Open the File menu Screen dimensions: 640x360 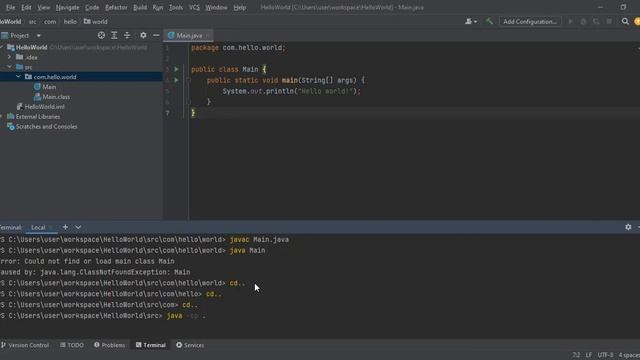[10, 7]
